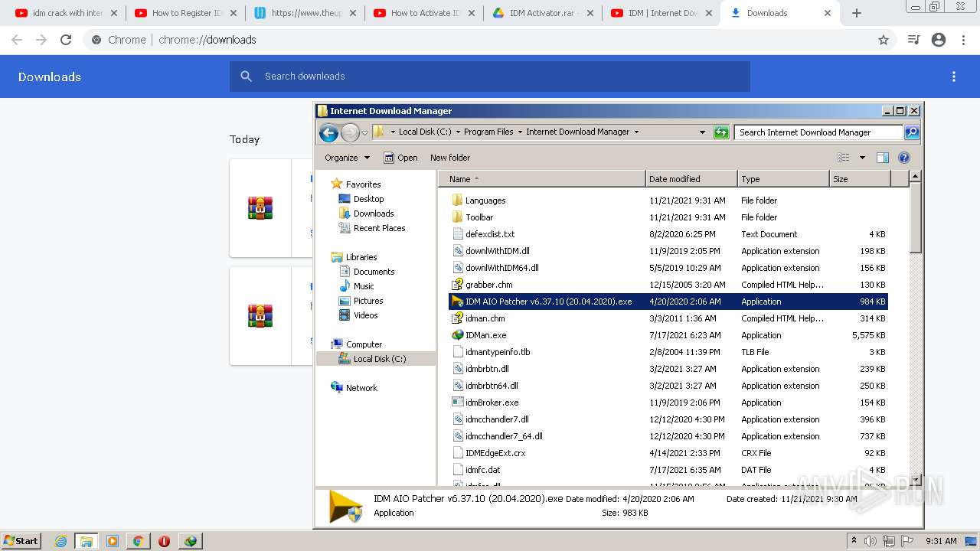Click the Windows Start button
The image size is (980, 551).
pos(21,540)
